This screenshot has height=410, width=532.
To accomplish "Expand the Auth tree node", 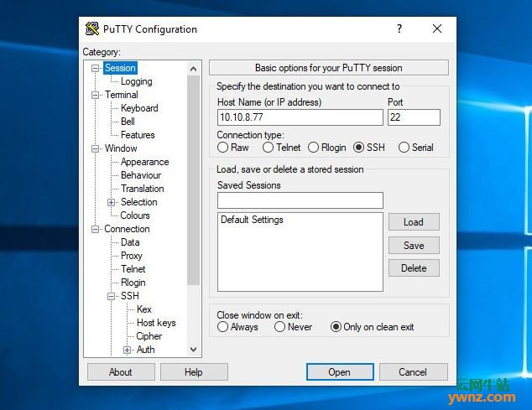I will click(x=128, y=350).
